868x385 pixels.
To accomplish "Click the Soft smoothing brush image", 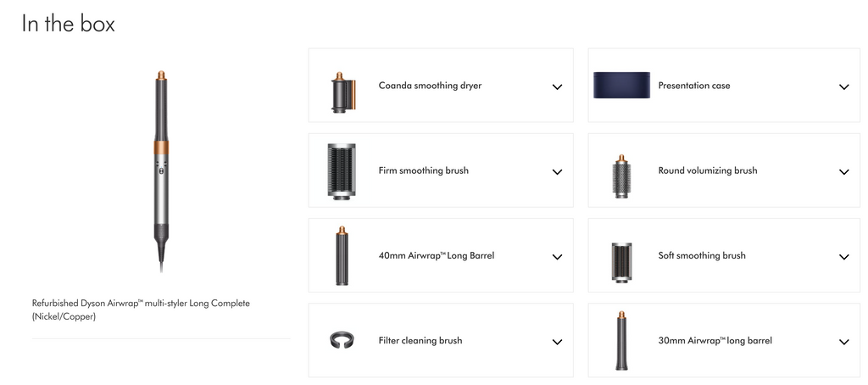I will tap(621, 259).
